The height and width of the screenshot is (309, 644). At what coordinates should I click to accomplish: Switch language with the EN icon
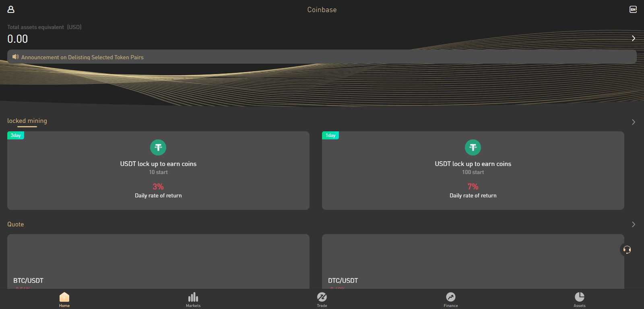click(633, 9)
